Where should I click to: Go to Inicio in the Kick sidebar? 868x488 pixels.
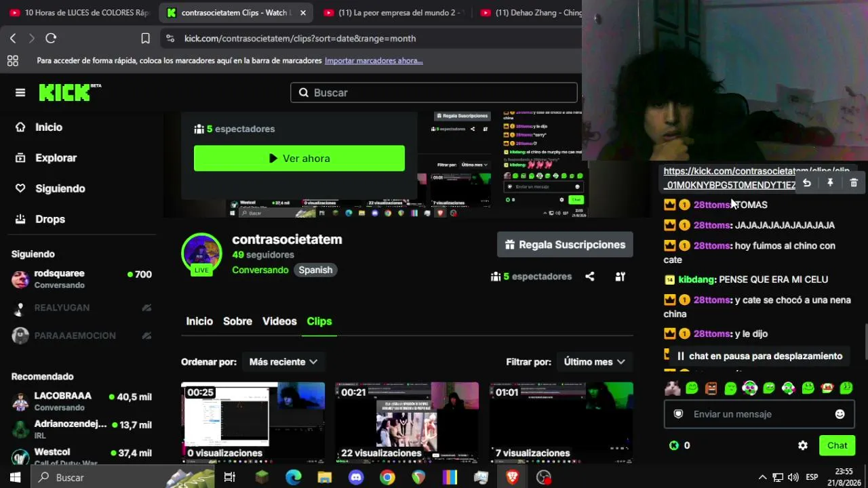[48, 127]
